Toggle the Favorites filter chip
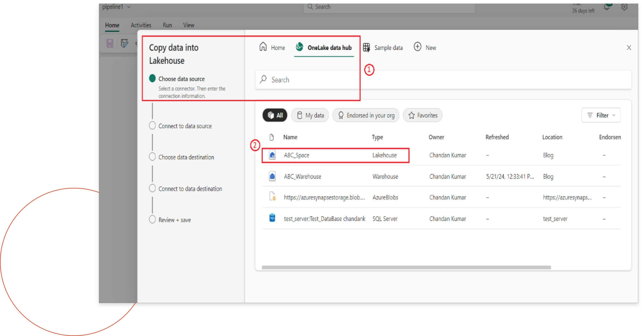The image size is (644, 336). click(x=422, y=115)
